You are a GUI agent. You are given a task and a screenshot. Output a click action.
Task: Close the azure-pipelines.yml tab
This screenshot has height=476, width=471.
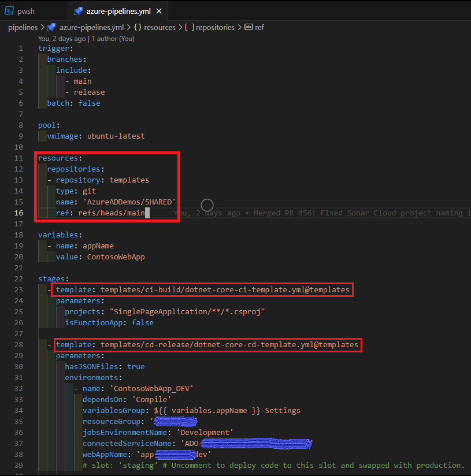(x=160, y=11)
